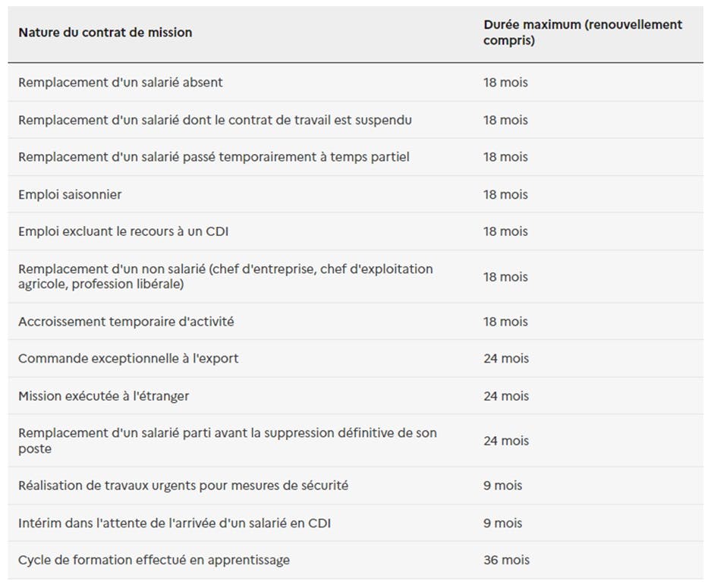The height and width of the screenshot is (588, 714).
Task: Select 'Remplacement d'un non salarié' row text
Action: (x=225, y=276)
